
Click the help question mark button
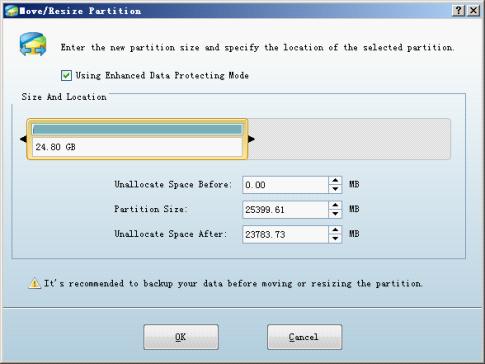[459, 11]
